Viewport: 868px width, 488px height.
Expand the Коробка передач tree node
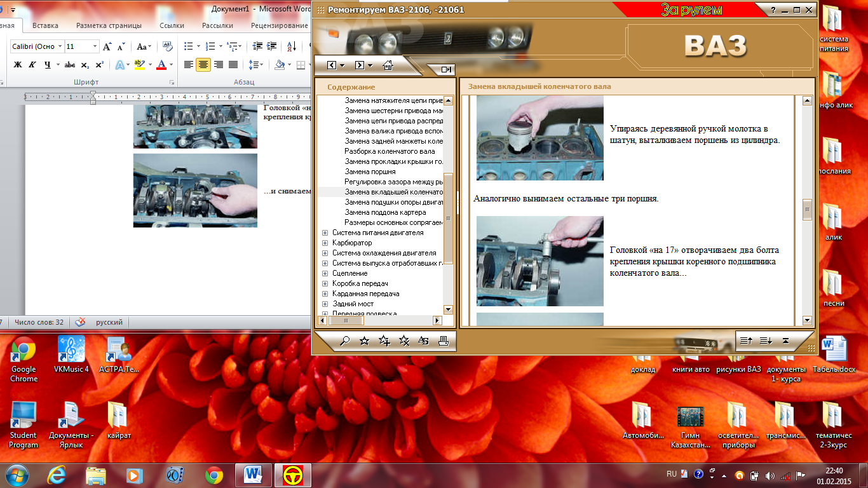coord(325,283)
